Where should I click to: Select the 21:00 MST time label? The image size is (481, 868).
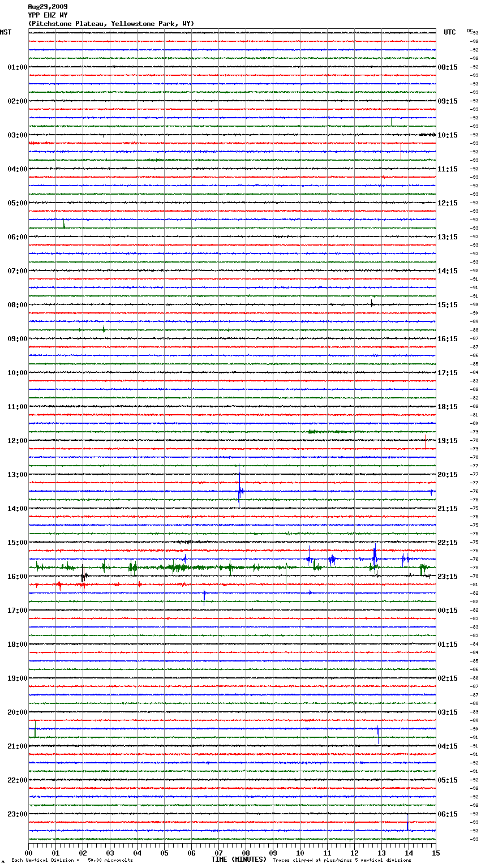[x=18, y=746]
